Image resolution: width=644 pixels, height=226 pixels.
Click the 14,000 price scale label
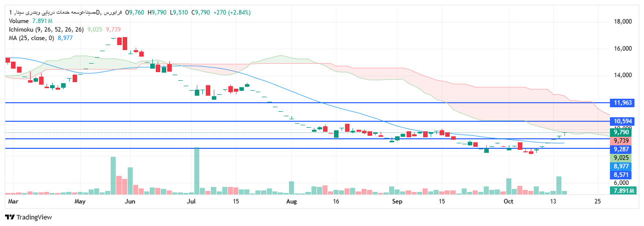pyautogui.click(x=624, y=75)
